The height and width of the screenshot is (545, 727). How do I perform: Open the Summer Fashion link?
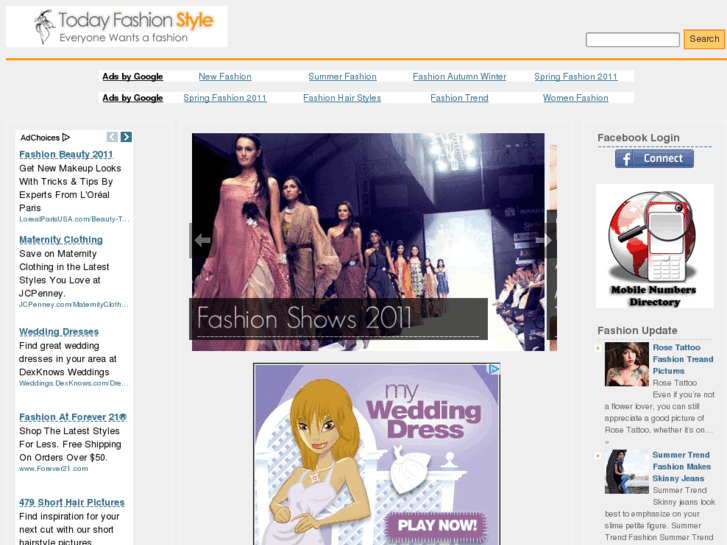[342, 77]
